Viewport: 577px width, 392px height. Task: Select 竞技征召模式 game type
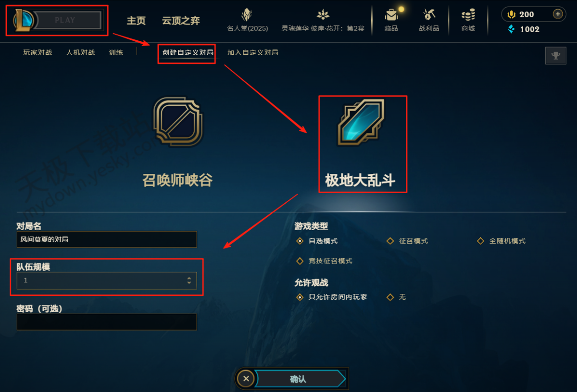pos(325,261)
